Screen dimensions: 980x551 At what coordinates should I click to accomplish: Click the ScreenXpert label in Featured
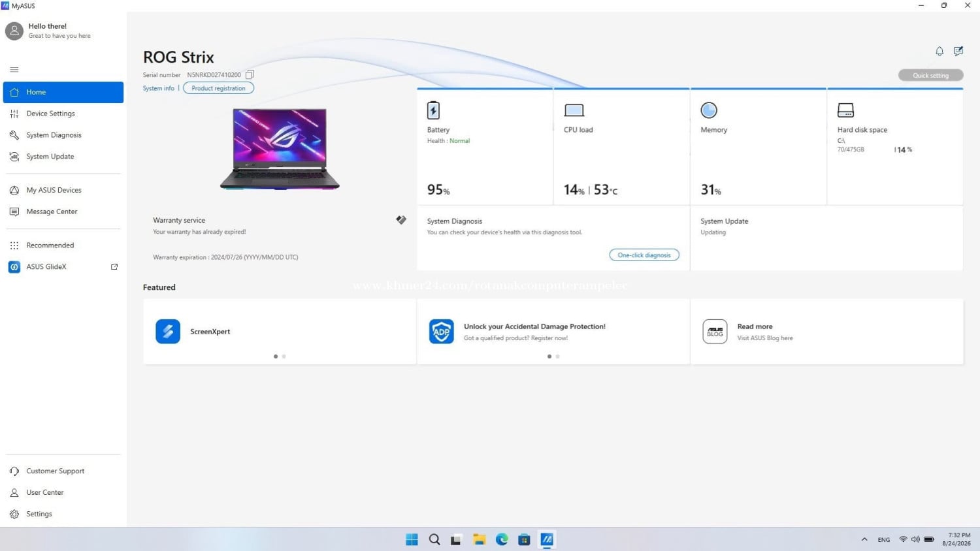210,332
